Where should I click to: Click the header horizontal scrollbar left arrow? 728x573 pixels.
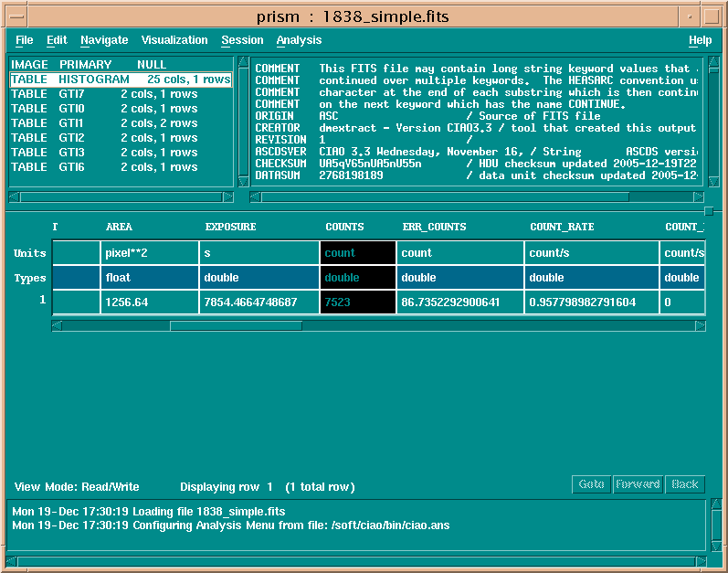tap(256, 197)
